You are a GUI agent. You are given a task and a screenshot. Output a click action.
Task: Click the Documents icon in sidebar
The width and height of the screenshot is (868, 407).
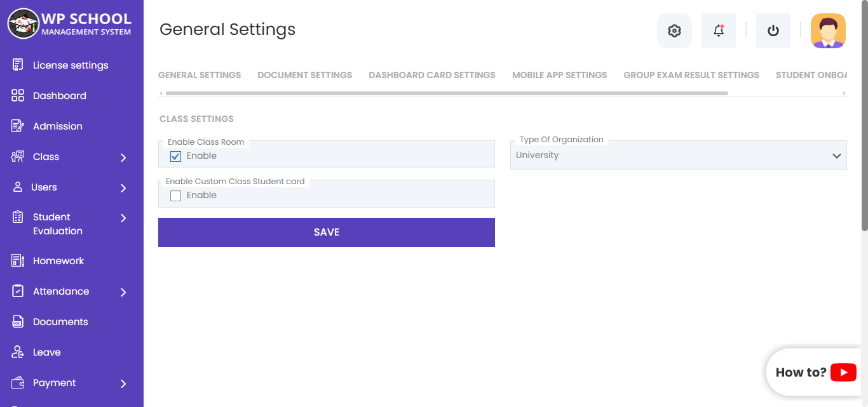pyautogui.click(x=18, y=322)
